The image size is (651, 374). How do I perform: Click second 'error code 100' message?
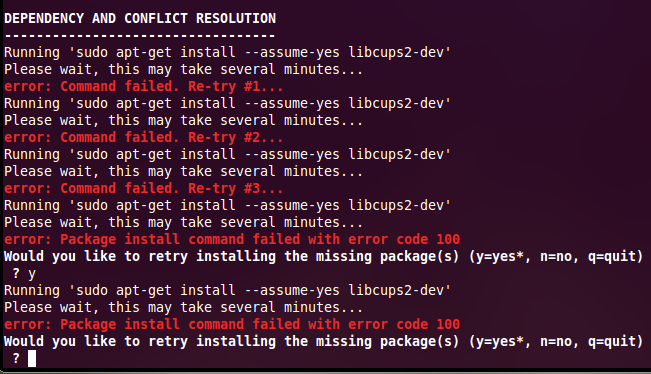232,325
